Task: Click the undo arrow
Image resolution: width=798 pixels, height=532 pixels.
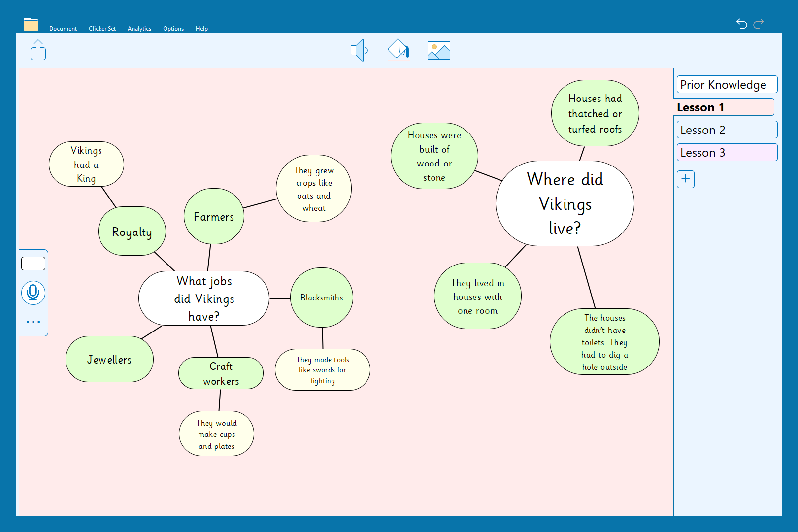Action: pos(741,23)
